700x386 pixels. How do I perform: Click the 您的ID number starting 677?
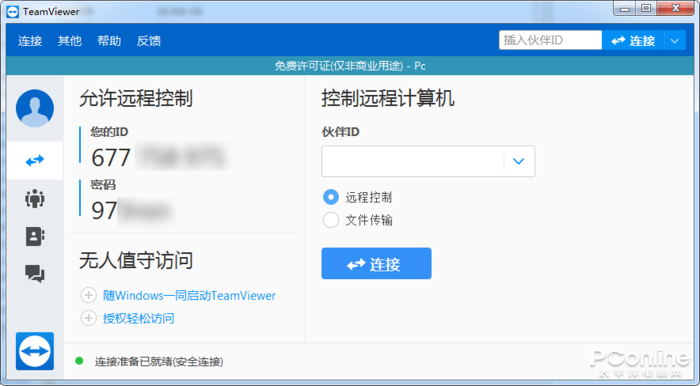(159, 157)
